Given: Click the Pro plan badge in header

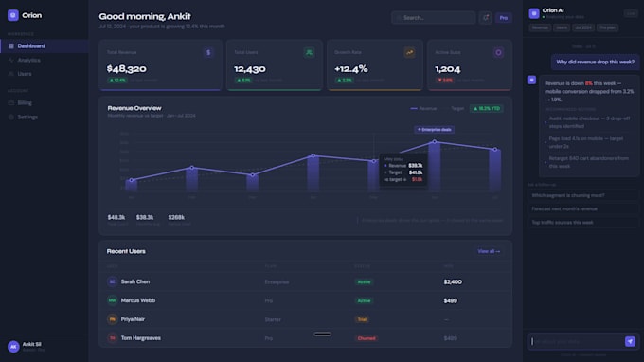Looking at the screenshot, I should pos(504,18).
